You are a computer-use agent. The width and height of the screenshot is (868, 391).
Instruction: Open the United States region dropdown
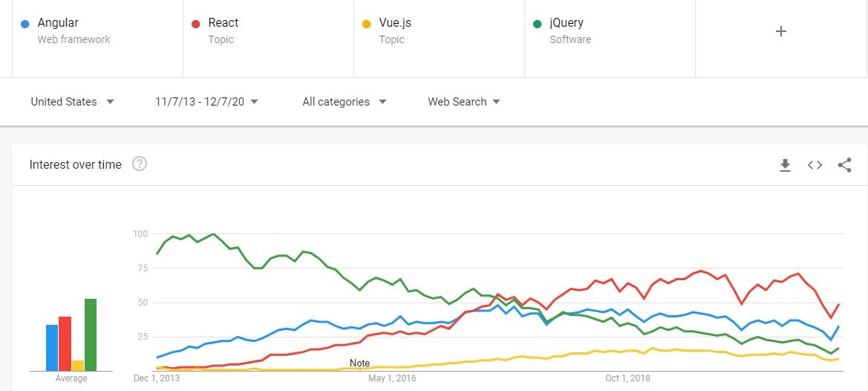[72, 102]
